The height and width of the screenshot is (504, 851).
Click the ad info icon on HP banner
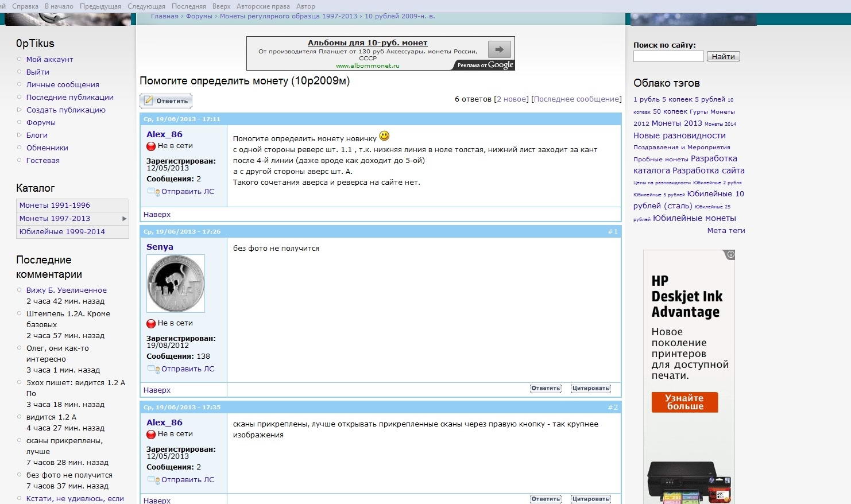(730, 254)
